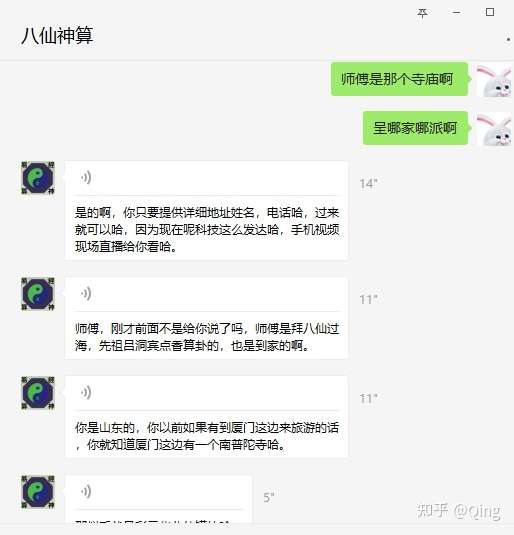The width and height of the screenshot is (514, 535).
Task: Open the chat options dots icon
Action: pyautogui.click(x=509, y=40)
